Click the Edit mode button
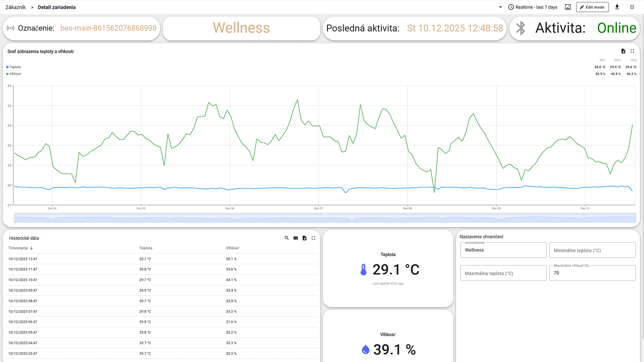Viewport: 644px width, 362px height. (x=592, y=7)
